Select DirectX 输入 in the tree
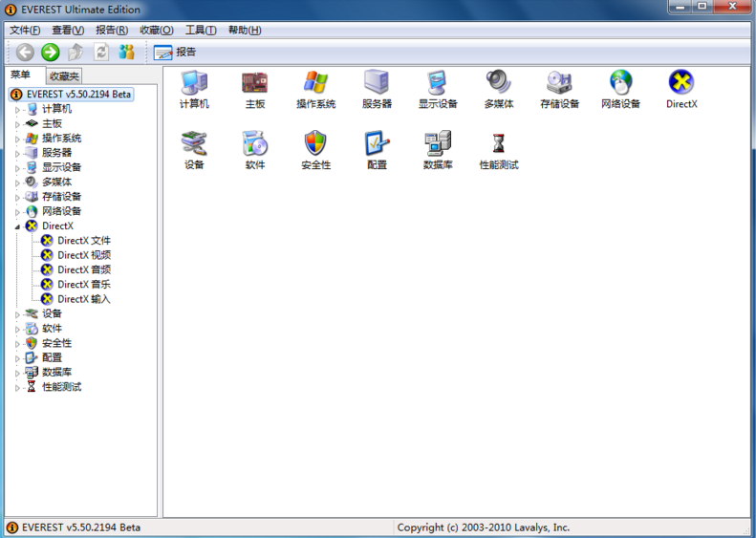Viewport: 756px width, 538px height. coord(84,299)
